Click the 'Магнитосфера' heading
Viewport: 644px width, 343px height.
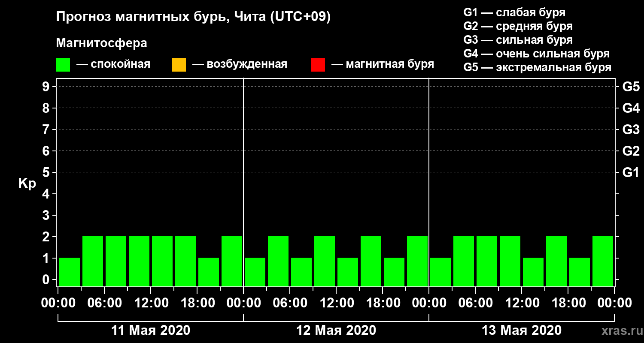tap(102, 43)
